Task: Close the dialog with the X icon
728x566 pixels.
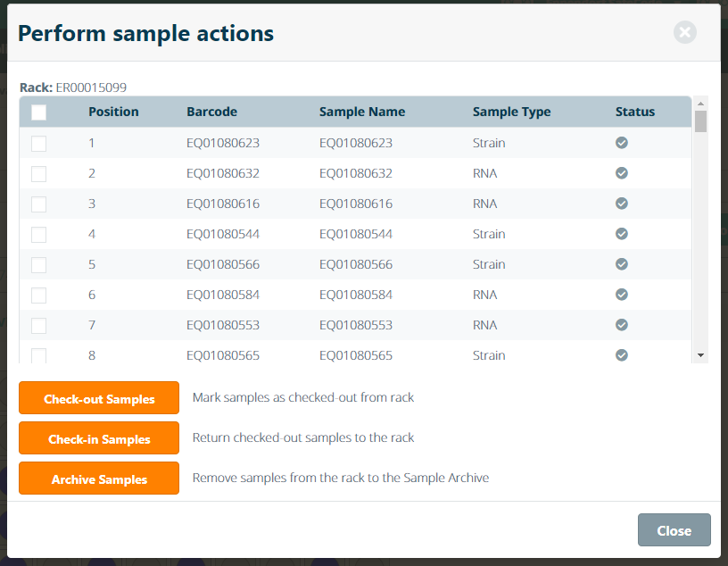Action: (x=684, y=33)
